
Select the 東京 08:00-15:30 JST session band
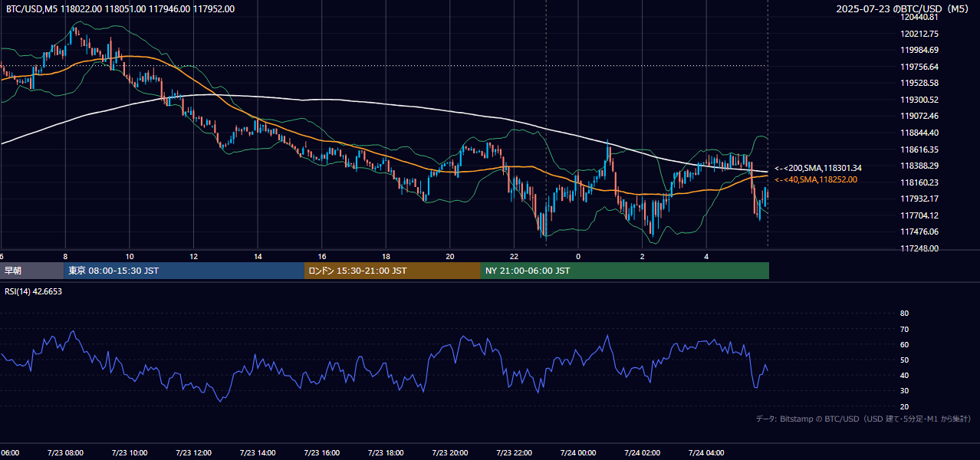[184, 271]
